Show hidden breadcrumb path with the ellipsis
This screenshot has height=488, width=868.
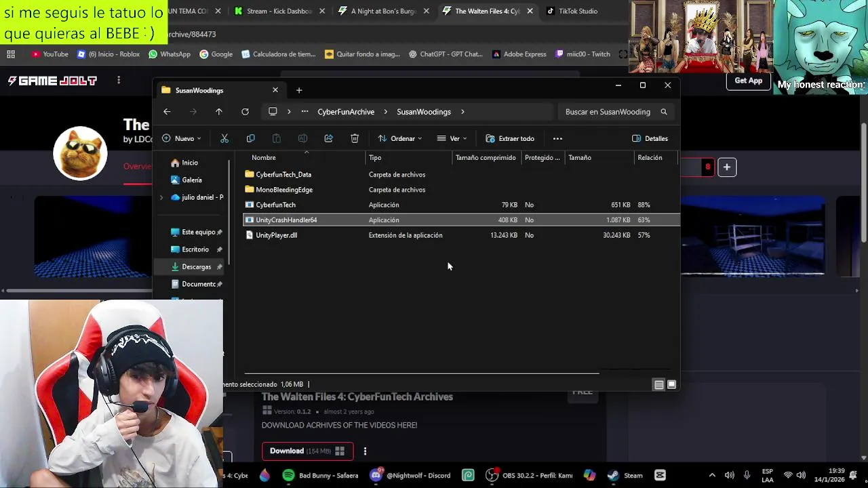point(305,112)
